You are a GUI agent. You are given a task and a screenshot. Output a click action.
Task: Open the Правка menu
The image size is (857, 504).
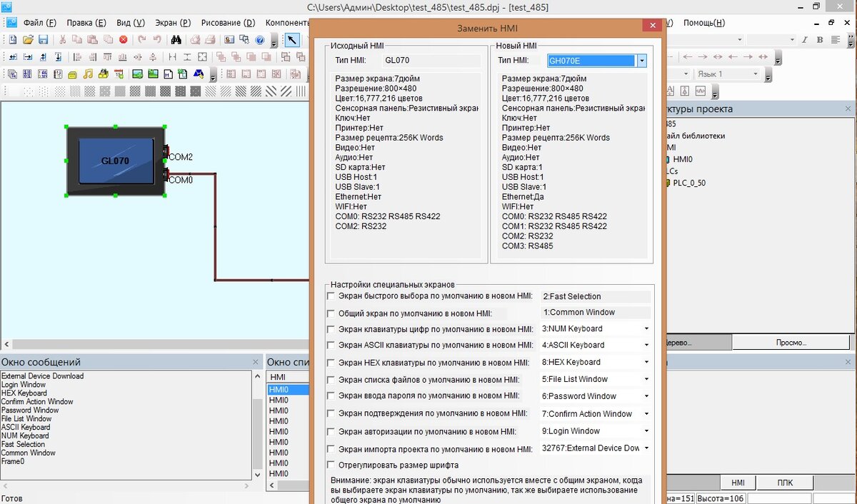(86, 23)
